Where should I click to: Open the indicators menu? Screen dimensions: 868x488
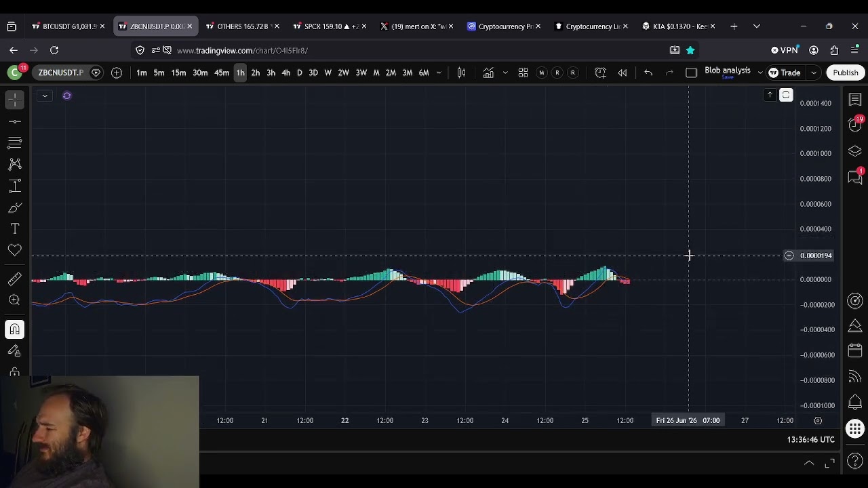488,73
